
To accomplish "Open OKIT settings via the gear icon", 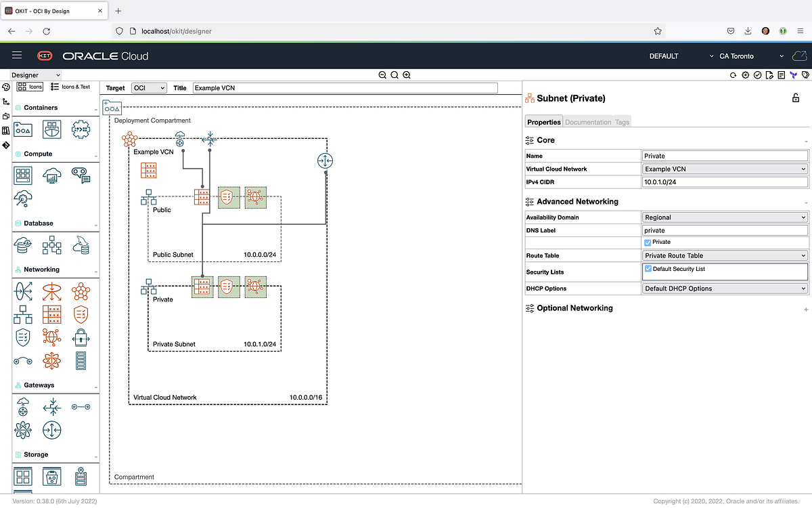I will click(x=744, y=75).
